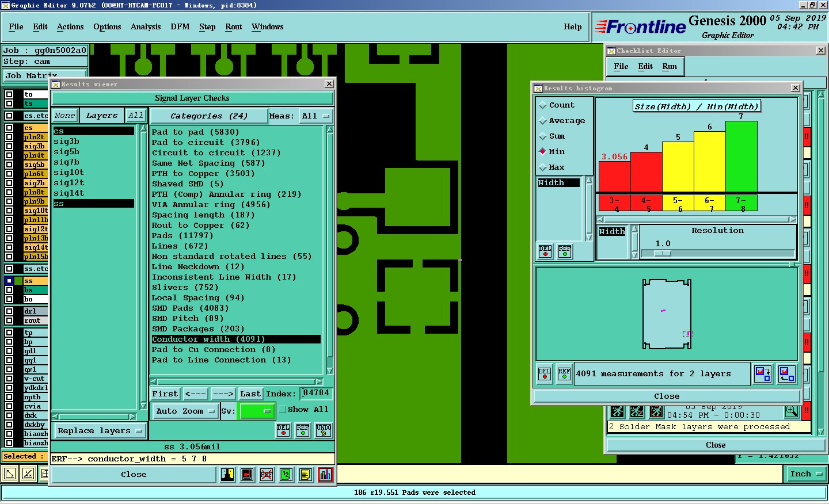Toggle the checkbox for layer drl

[x=9, y=311]
